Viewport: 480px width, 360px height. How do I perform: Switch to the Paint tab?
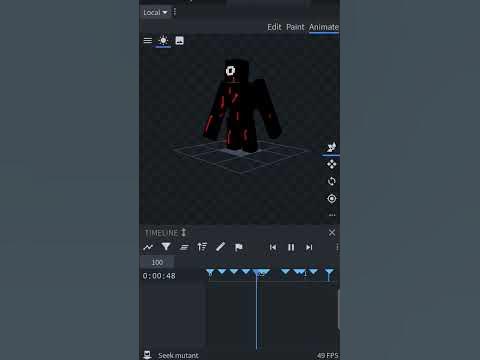coord(295,27)
